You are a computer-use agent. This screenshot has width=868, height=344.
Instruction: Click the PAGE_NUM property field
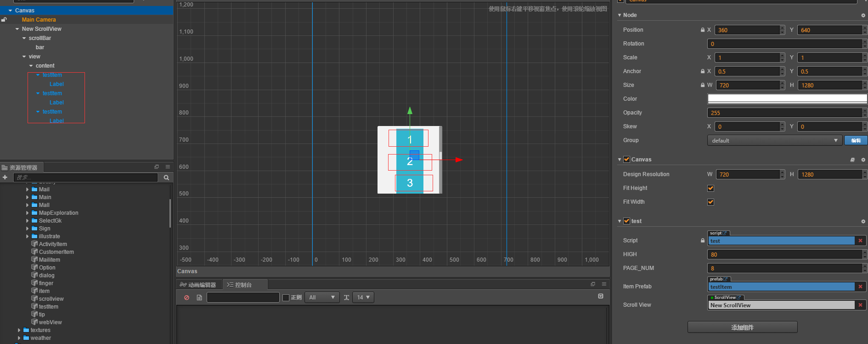pyautogui.click(x=784, y=268)
